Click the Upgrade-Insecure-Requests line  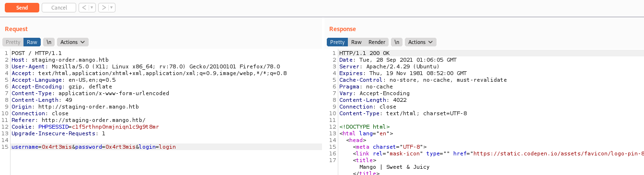coord(58,133)
